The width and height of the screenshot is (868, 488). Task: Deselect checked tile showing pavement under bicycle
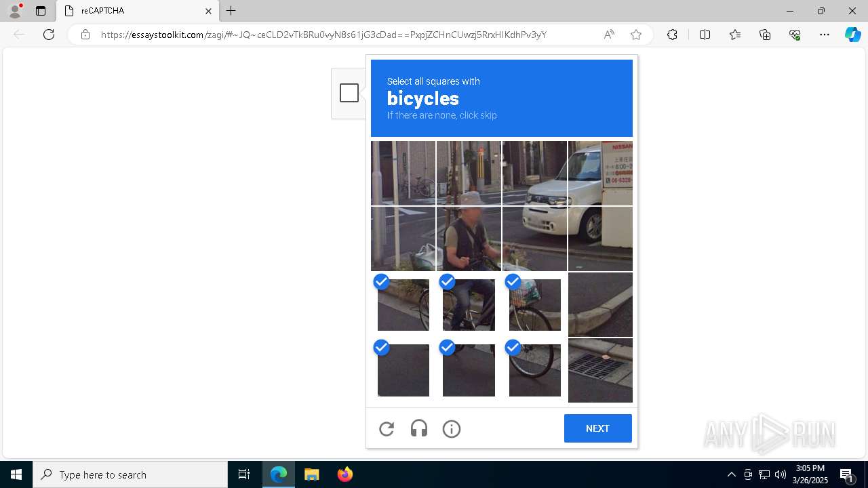(469, 370)
